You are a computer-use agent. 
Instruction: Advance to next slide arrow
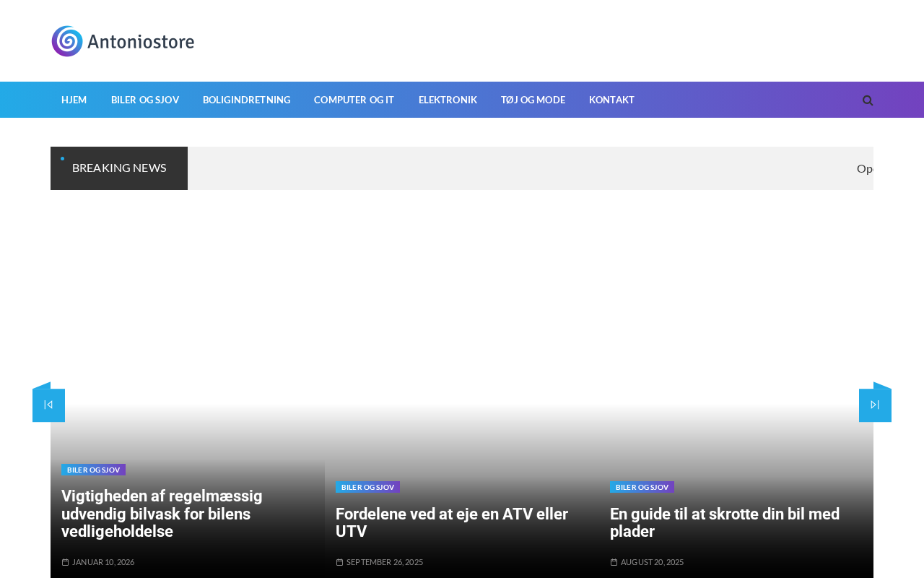(875, 405)
